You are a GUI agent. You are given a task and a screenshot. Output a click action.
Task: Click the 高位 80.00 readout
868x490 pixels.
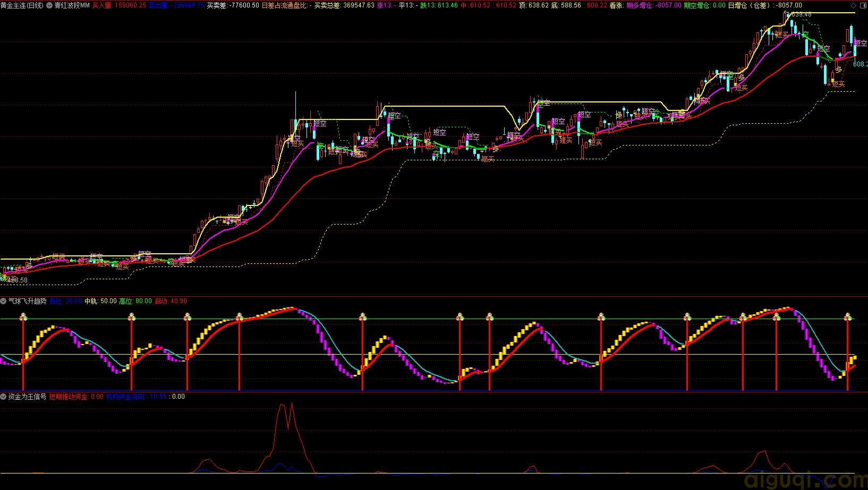[135, 301]
